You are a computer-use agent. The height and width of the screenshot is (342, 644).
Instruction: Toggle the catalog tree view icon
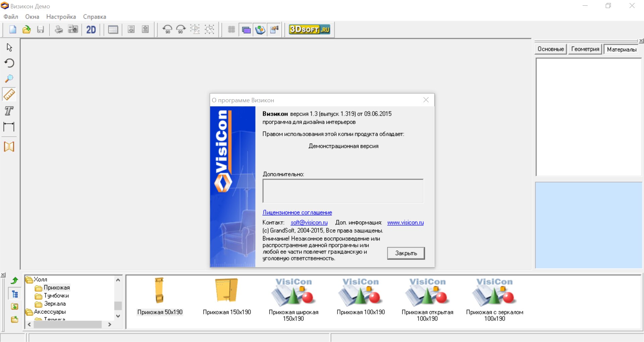pyautogui.click(x=14, y=294)
